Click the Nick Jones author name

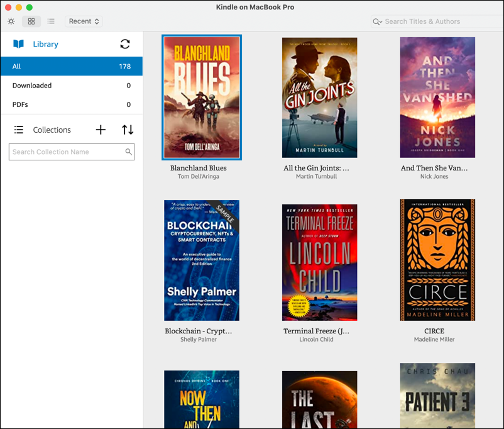pyautogui.click(x=434, y=176)
